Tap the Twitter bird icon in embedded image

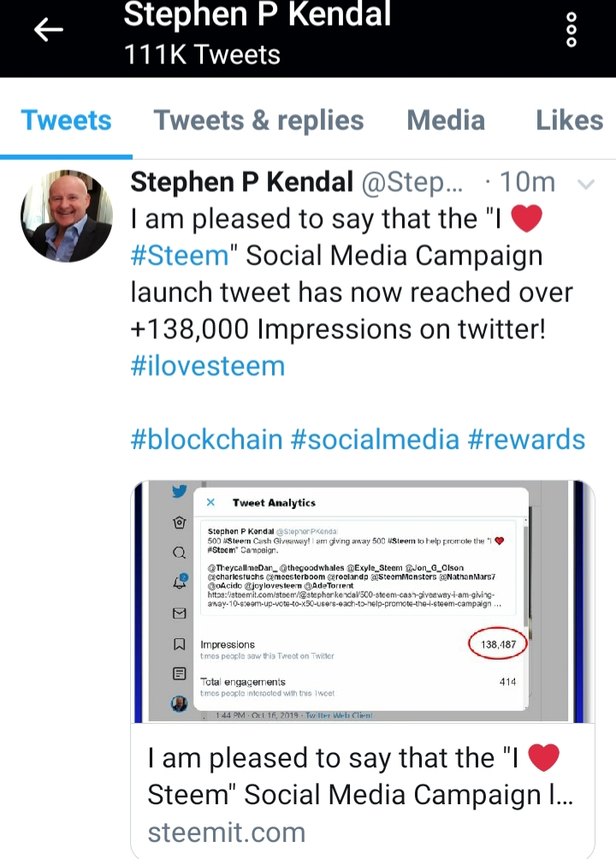coord(179,491)
